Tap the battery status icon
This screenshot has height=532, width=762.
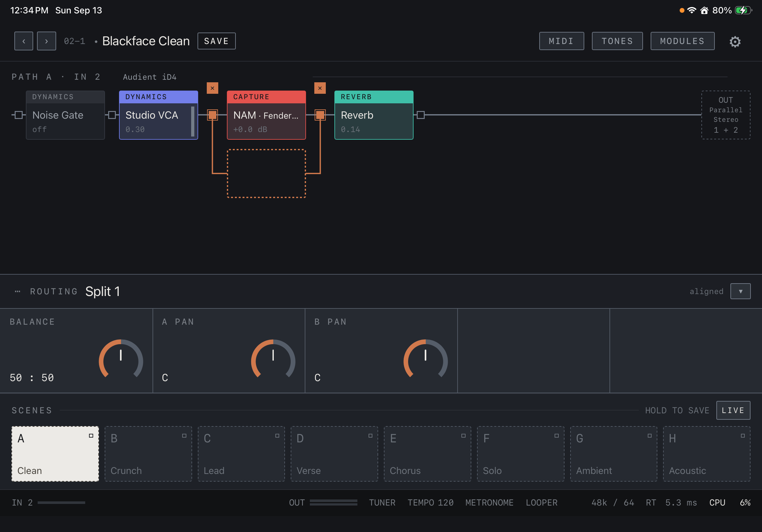tap(743, 10)
